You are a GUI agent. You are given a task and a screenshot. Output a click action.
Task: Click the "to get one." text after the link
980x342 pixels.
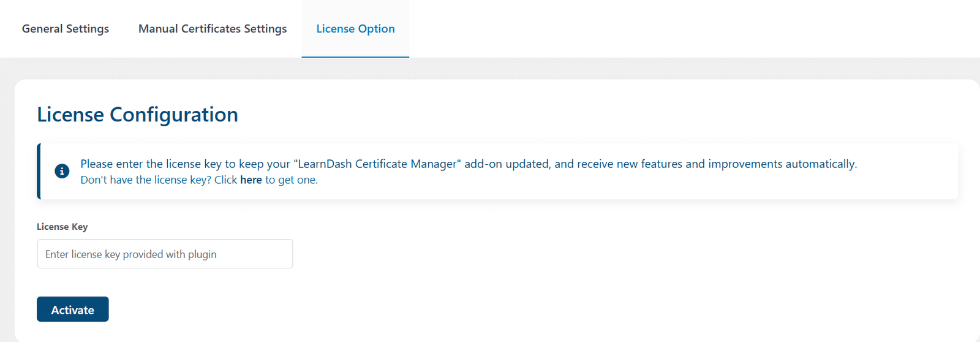[x=292, y=180]
